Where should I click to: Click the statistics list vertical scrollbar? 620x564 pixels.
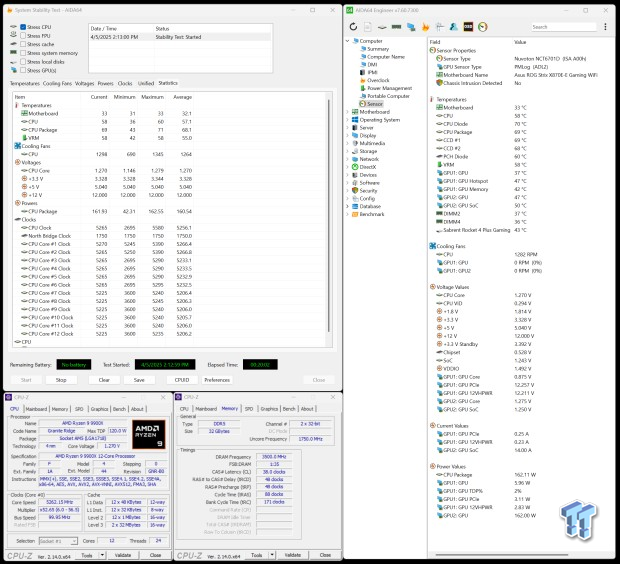coord(329,216)
